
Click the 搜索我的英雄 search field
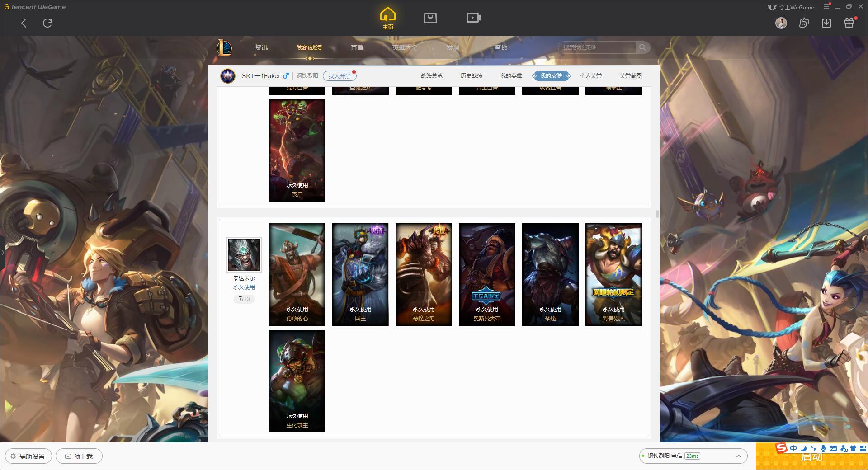tap(597, 47)
